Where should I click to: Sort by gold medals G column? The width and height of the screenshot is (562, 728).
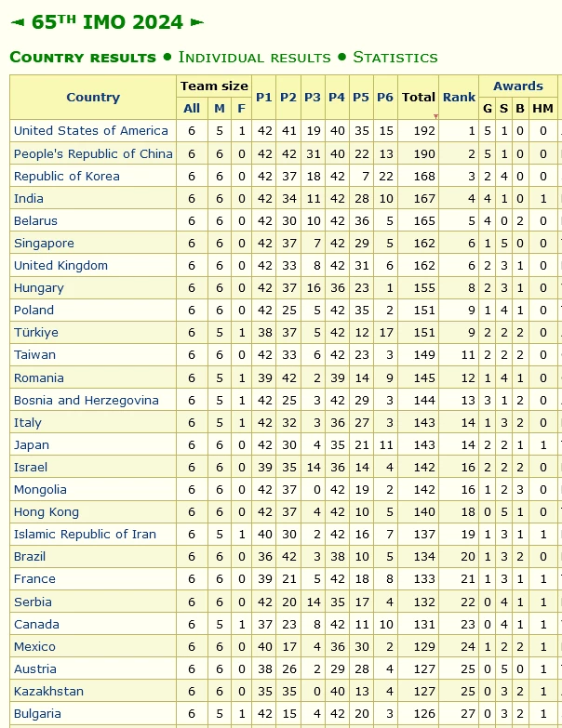[488, 109]
